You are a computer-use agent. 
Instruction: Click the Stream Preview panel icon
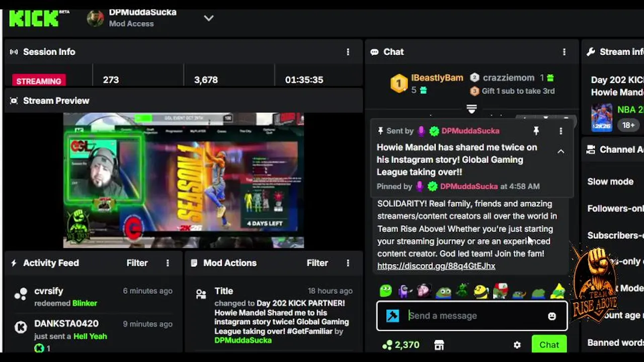point(14,101)
